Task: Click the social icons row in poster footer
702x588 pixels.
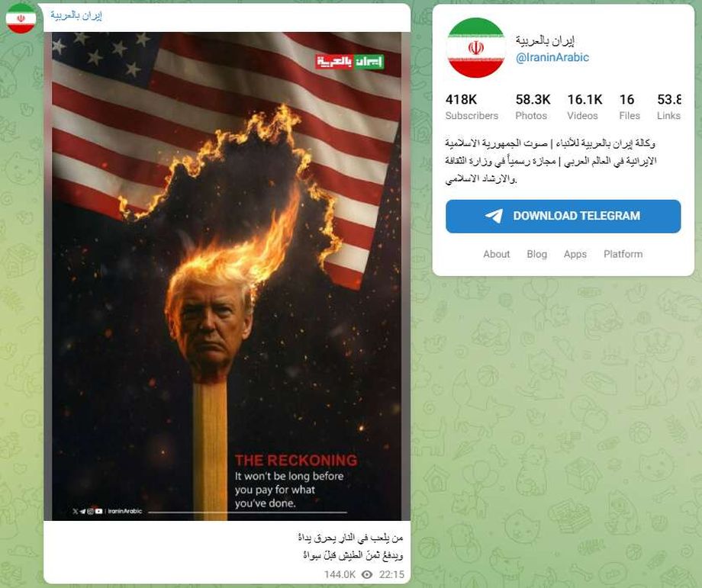Action: [88, 511]
